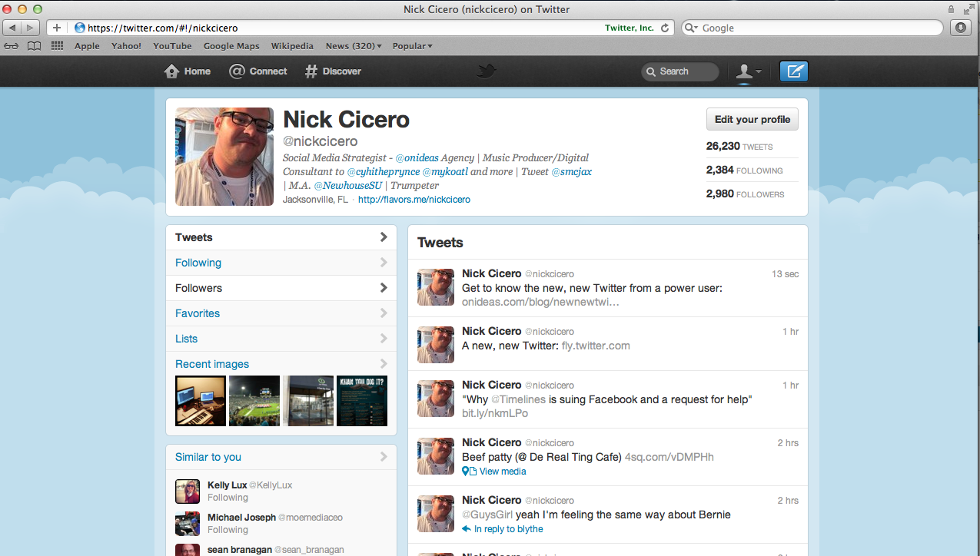Go to Home in Twitter navbar
The image size is (980, 556).
click(188, 71)
